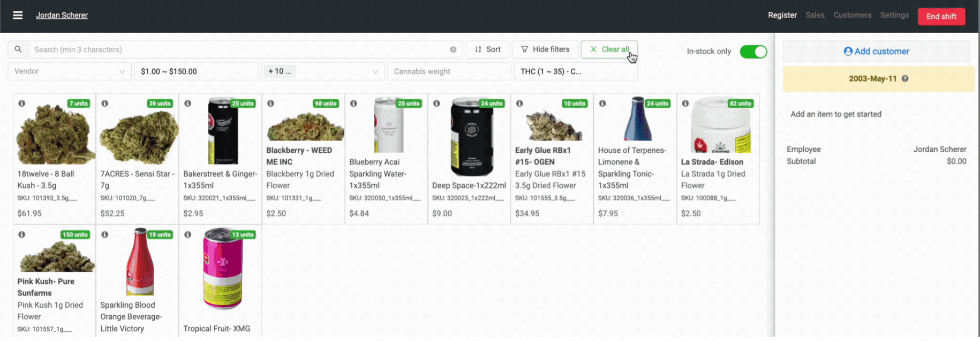980x341 pixels.
Task: Open info icon on 18twelve 8 Ball Kush
Action: [22, 103]
